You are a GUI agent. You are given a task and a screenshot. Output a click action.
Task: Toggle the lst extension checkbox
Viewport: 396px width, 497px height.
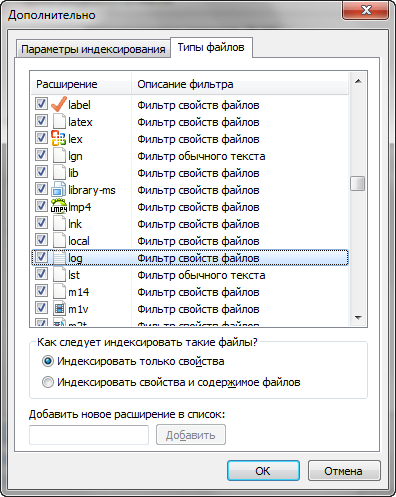coord(41,273)
